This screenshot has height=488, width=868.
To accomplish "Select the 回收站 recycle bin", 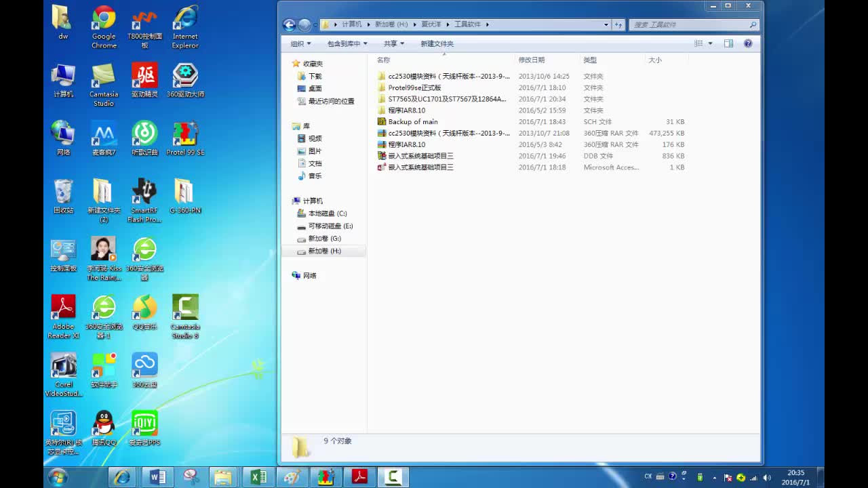I will click(63, 197).
